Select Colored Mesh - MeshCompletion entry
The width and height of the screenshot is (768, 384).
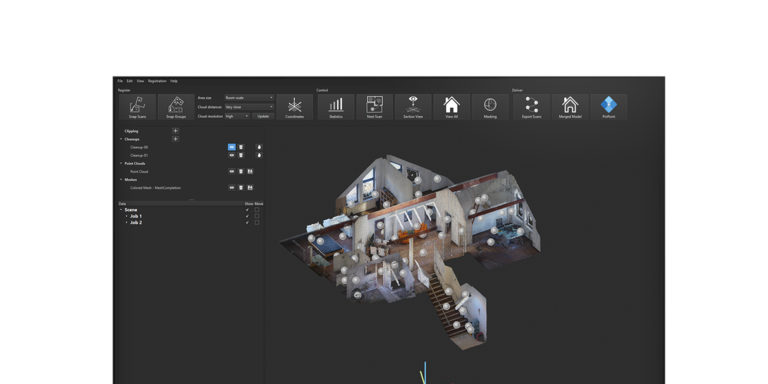[155, 188]
